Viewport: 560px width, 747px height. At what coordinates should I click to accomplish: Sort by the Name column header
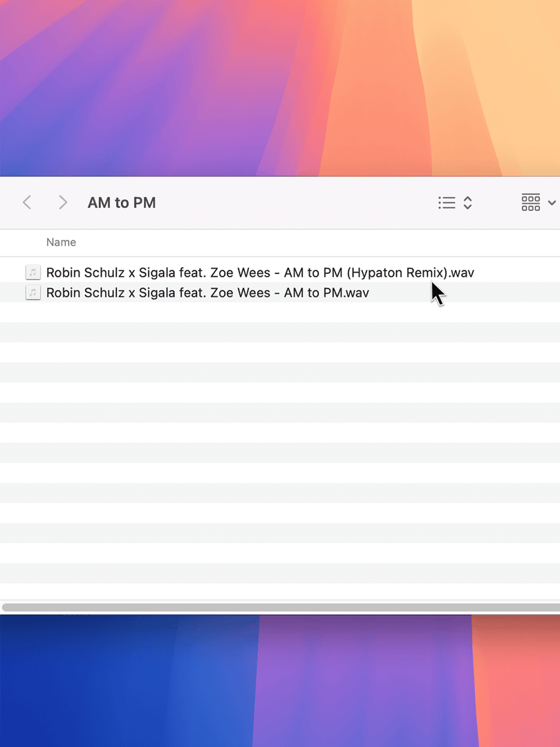[61, 242]
